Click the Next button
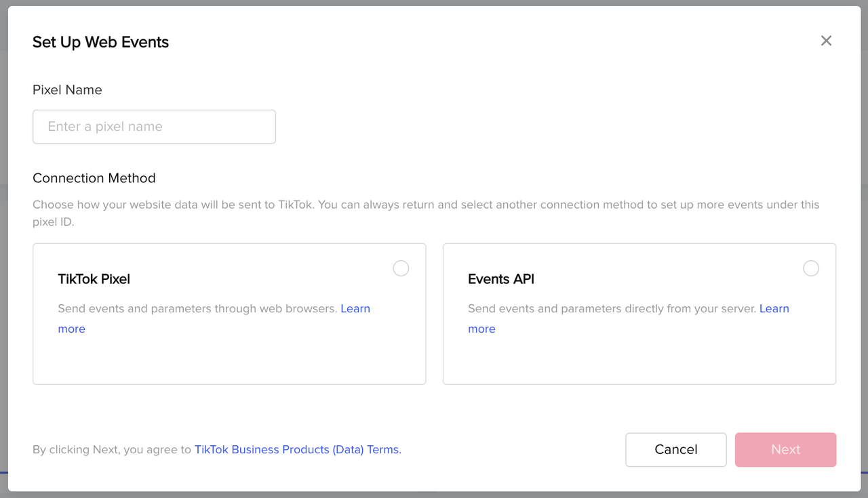Image resolution: width=868 pixels, height=498 pixels. click(x=785, y=449)
